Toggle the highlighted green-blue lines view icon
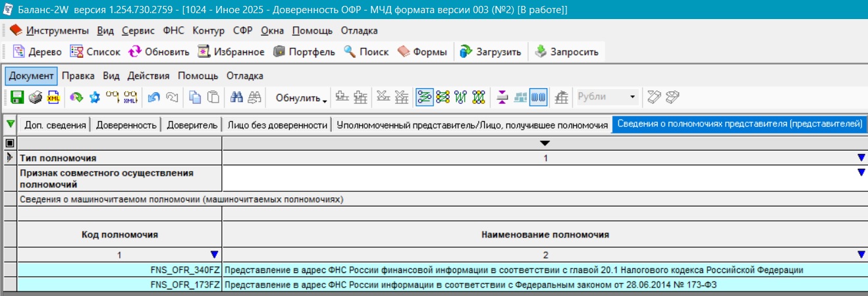Screen dimensions: 868x296 click(425, 97)
